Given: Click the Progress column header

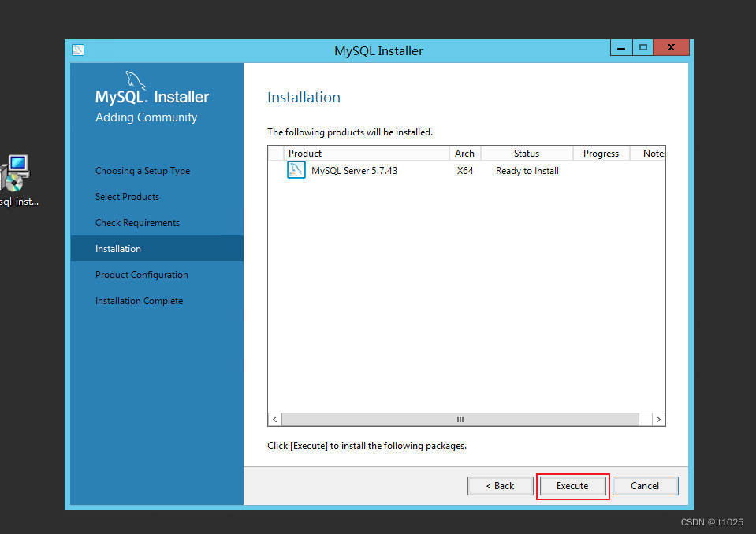Looking at the screenshot, I should (601, 153).
